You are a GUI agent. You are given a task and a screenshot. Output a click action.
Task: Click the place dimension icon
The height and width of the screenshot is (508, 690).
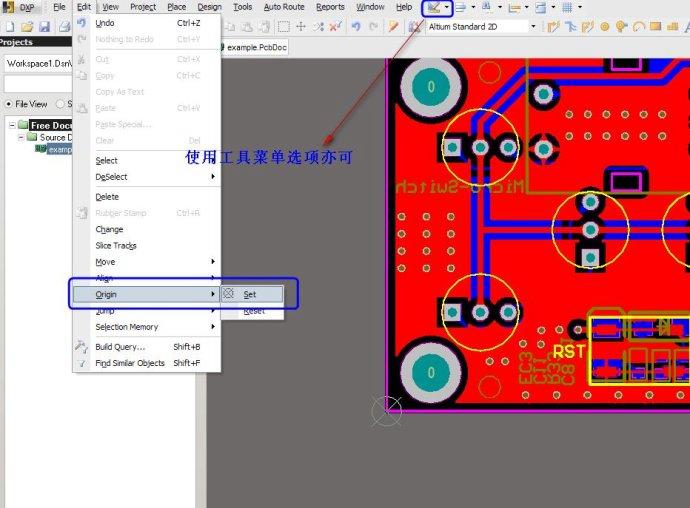(x=514, y=7)
